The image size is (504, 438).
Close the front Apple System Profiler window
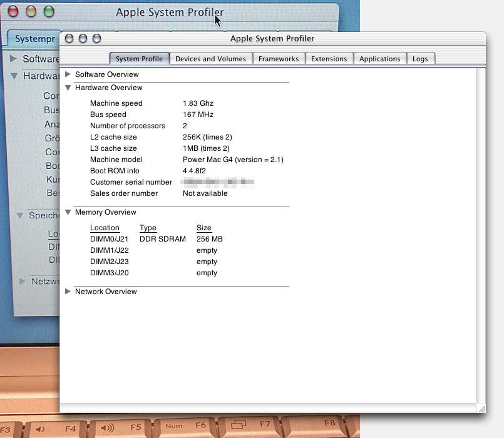(x=69, y=39)
